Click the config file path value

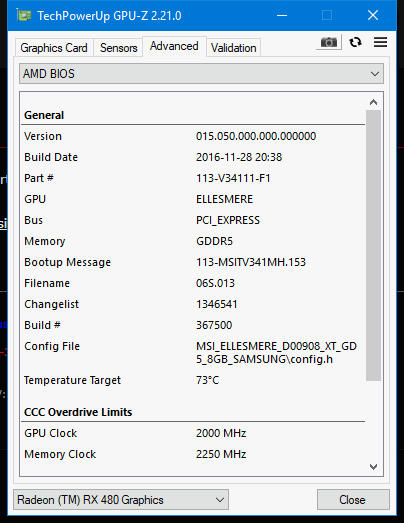276,353
